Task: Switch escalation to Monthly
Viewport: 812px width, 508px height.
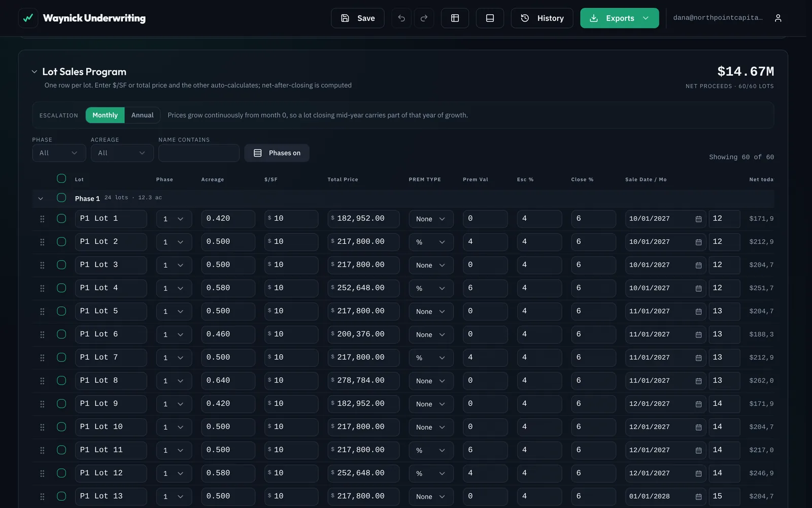Action: 105,115
